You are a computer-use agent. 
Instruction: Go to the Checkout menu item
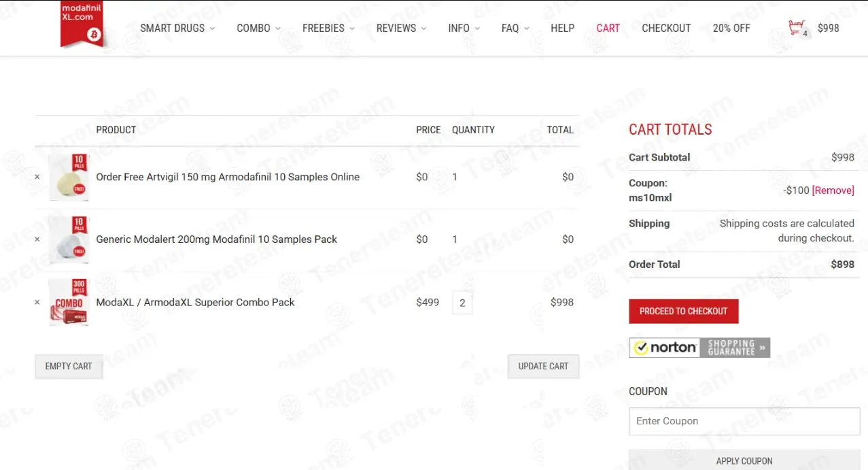(x=666, y=28)
